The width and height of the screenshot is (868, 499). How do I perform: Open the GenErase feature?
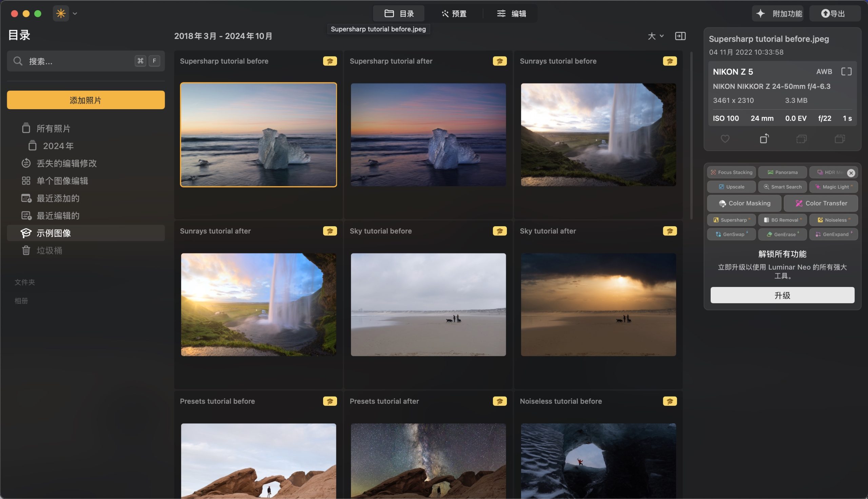tap(782, 234)
